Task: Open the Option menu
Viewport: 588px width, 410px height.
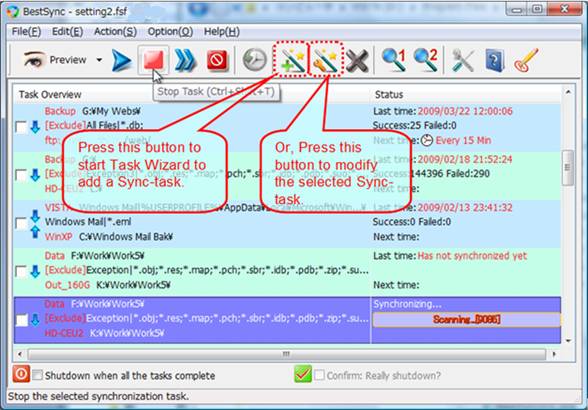Action: [x=170, y=32]
